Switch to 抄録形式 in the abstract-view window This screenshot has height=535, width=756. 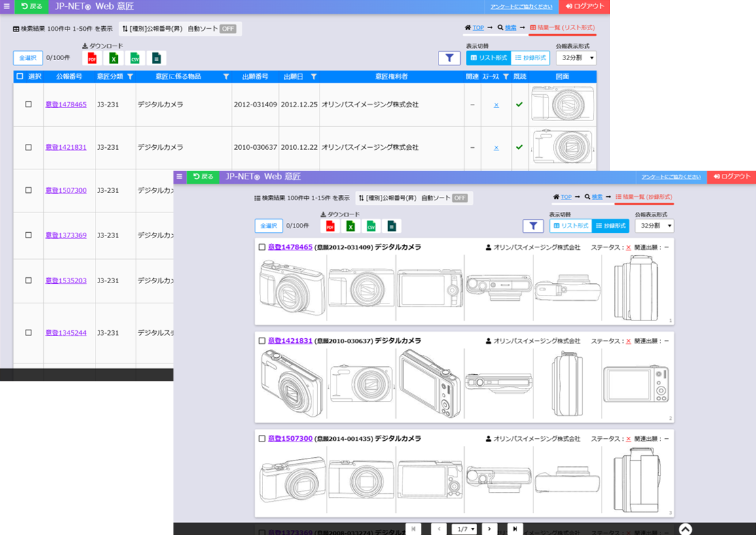pos(611,226)
